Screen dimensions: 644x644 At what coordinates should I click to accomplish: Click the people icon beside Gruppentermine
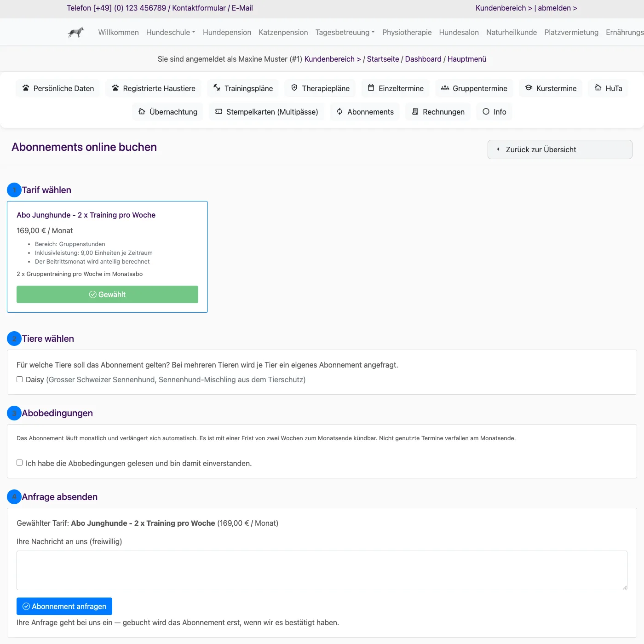(x=445, y=88)
